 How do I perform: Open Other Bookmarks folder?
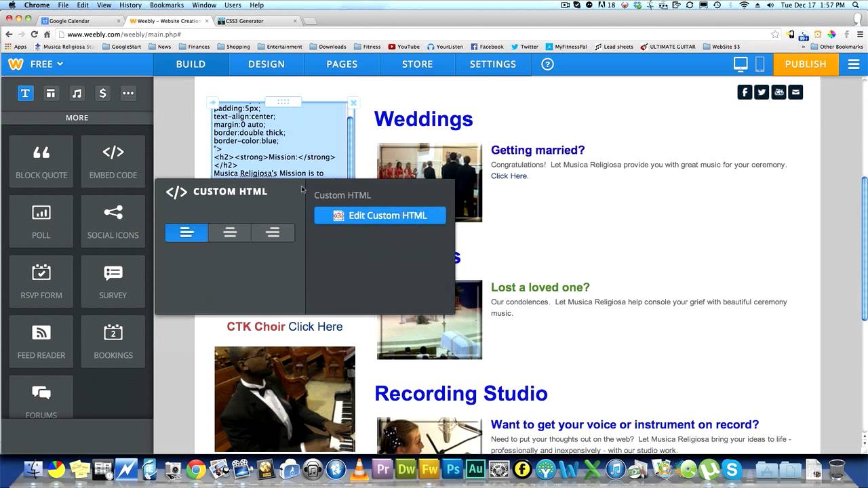[836, 47]
